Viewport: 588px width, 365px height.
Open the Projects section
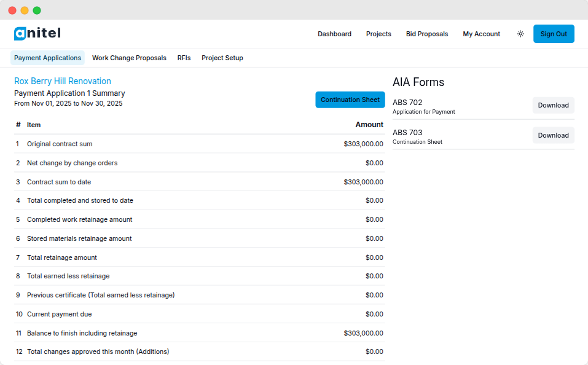[378, 34]
